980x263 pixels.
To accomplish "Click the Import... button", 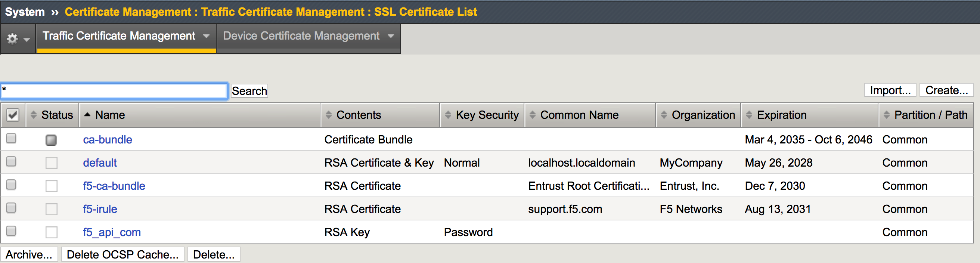I will tap(890, 90).
